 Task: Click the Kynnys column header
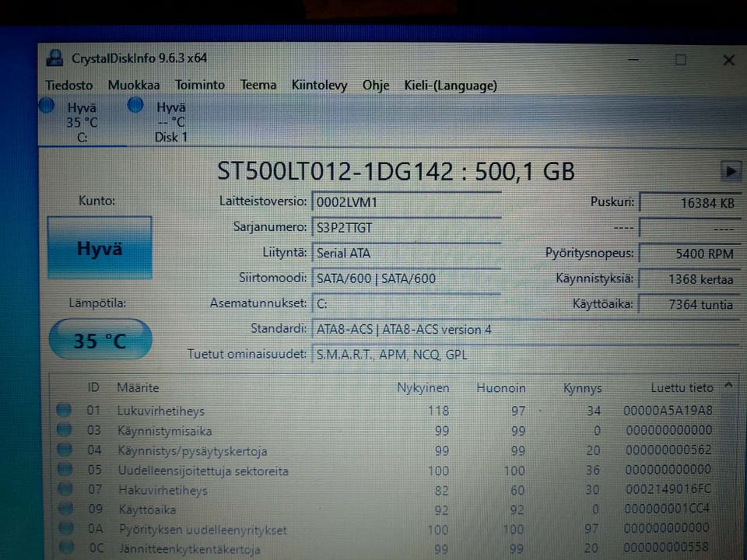[x=582, y=389]
